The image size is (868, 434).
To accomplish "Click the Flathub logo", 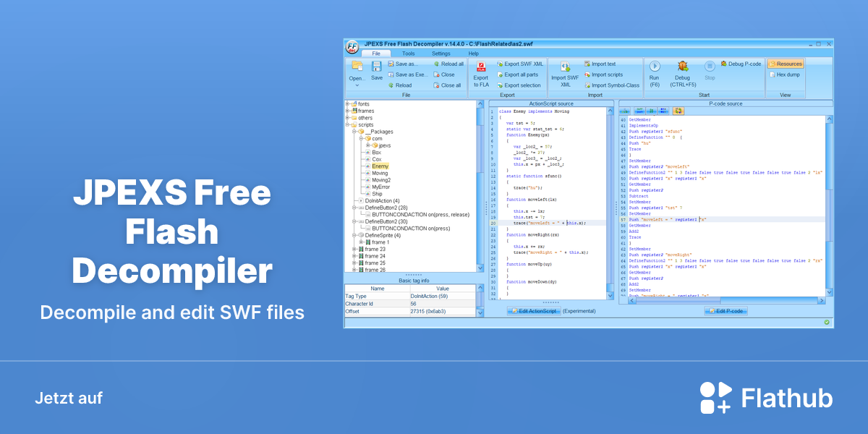I will click(x=766, y=398).
